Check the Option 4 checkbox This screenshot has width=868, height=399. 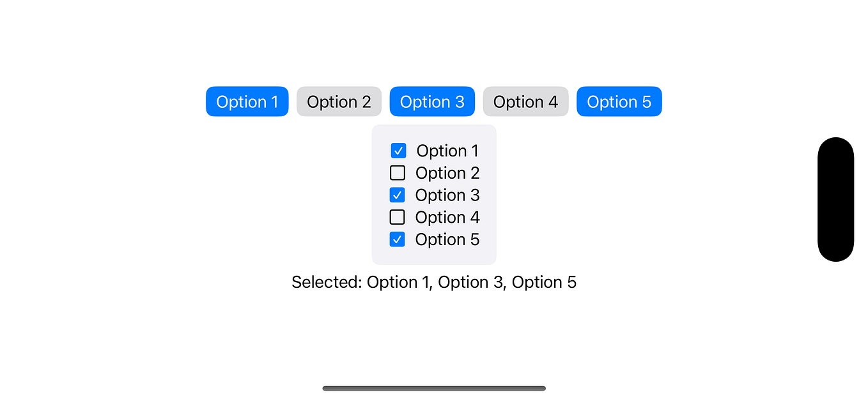point(398,217)
